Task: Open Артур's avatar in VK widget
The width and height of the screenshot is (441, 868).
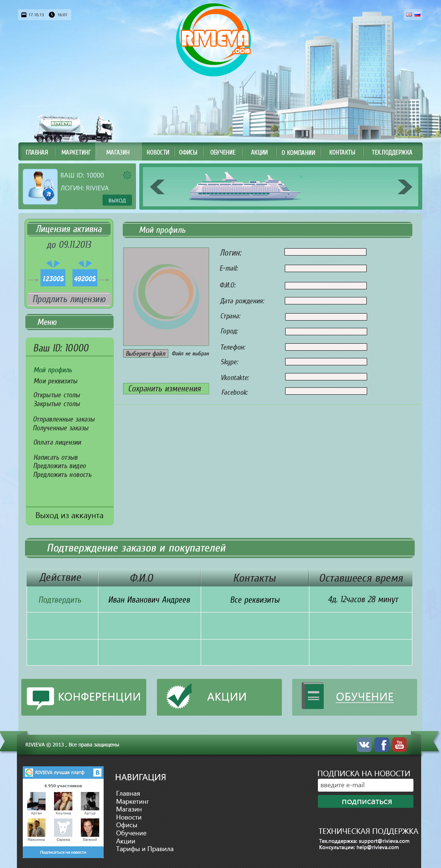Action: pos(90,801)
